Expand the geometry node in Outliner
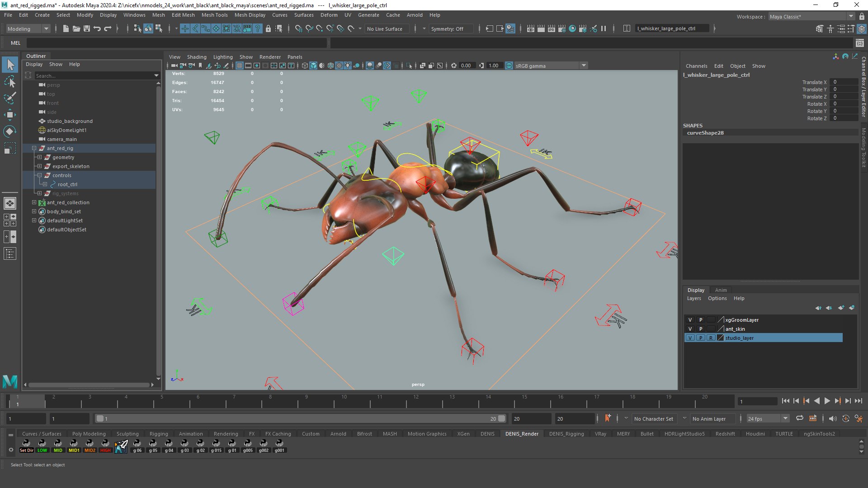Viewport: 868px width, 488px height. (39, 157)
